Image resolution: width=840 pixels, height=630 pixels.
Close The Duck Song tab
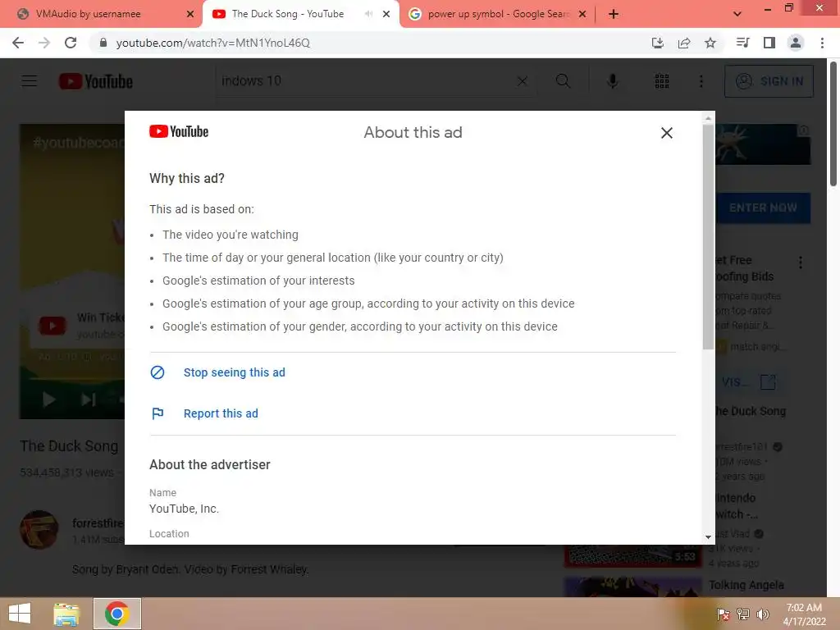(386, 14)
